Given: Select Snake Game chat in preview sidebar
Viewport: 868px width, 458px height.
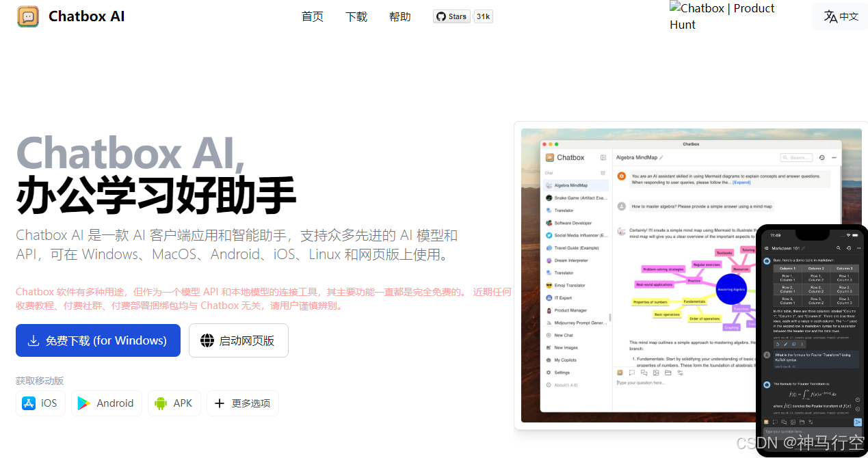Looking at the screenshot, I should tap(576, 198).
